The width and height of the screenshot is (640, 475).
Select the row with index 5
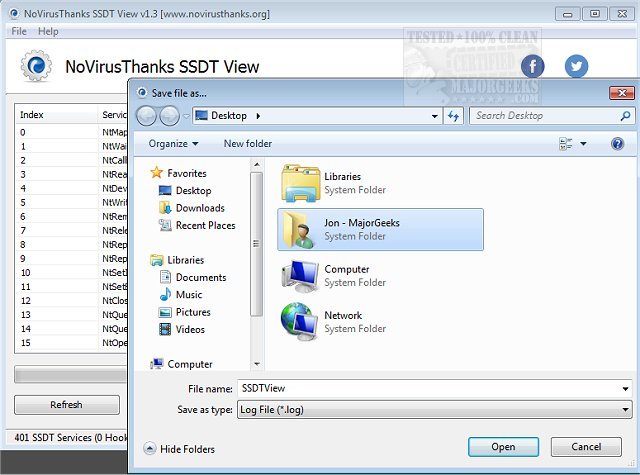(71, 202)
